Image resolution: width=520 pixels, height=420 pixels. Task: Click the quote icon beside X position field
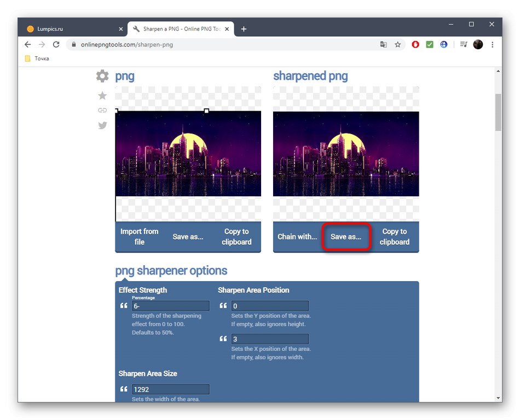coord(223,339)
